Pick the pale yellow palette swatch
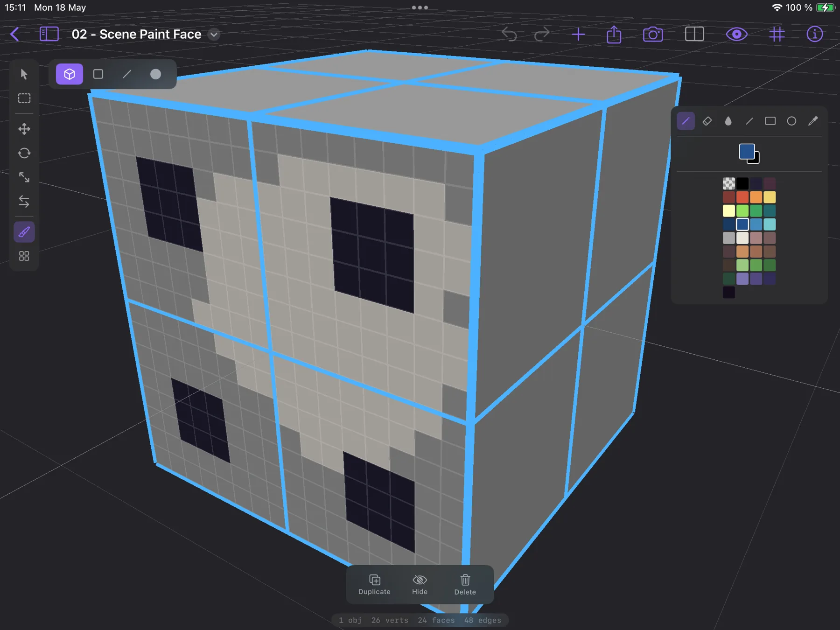Viewport: 840px width, 630px height. (x=729, y=210)
